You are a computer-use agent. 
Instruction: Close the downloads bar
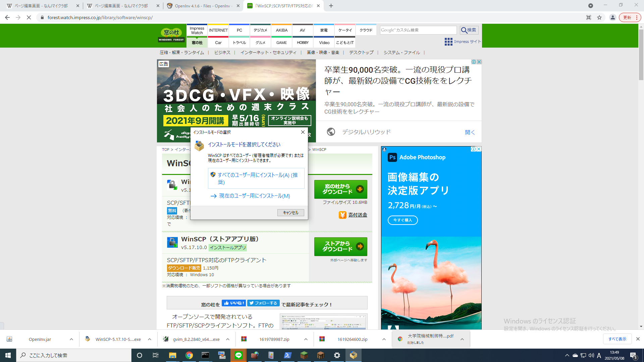pyautogui.click(x=638, y=339)
